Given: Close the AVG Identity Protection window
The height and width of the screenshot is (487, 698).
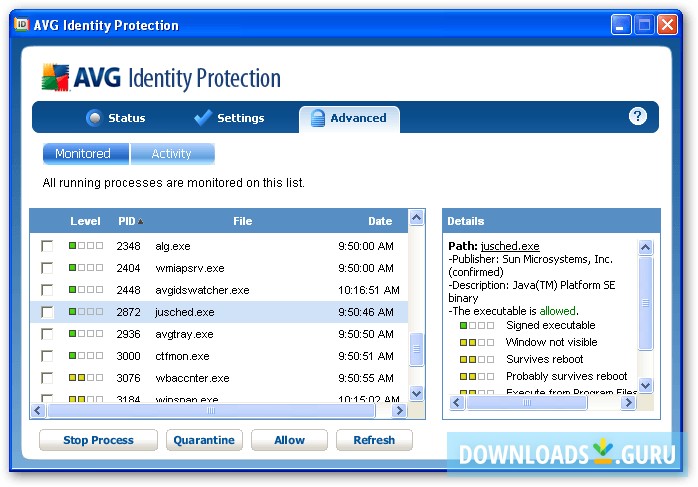Looking at the screenshot, I should point(667,24).
